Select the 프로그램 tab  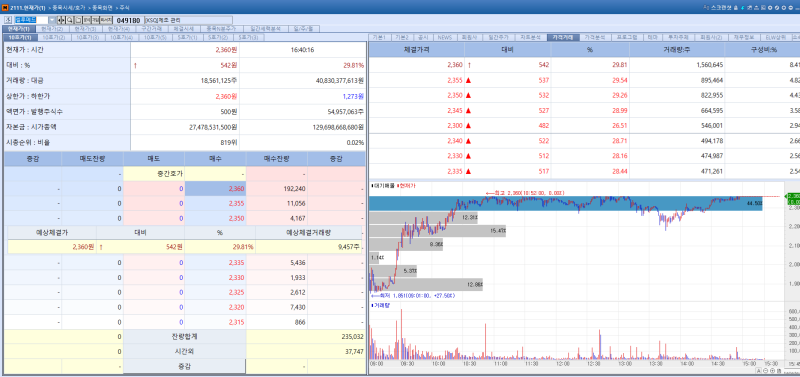click(627, 37)
